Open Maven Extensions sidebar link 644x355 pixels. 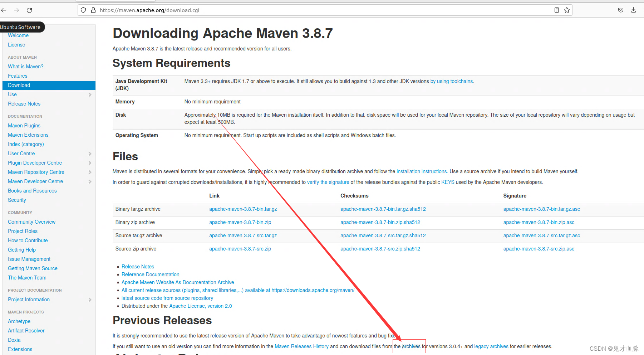(28, 135)
